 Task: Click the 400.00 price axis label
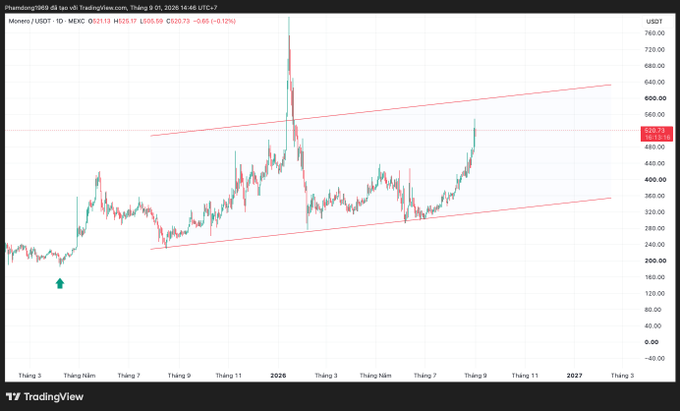click(x=655, y=179)
